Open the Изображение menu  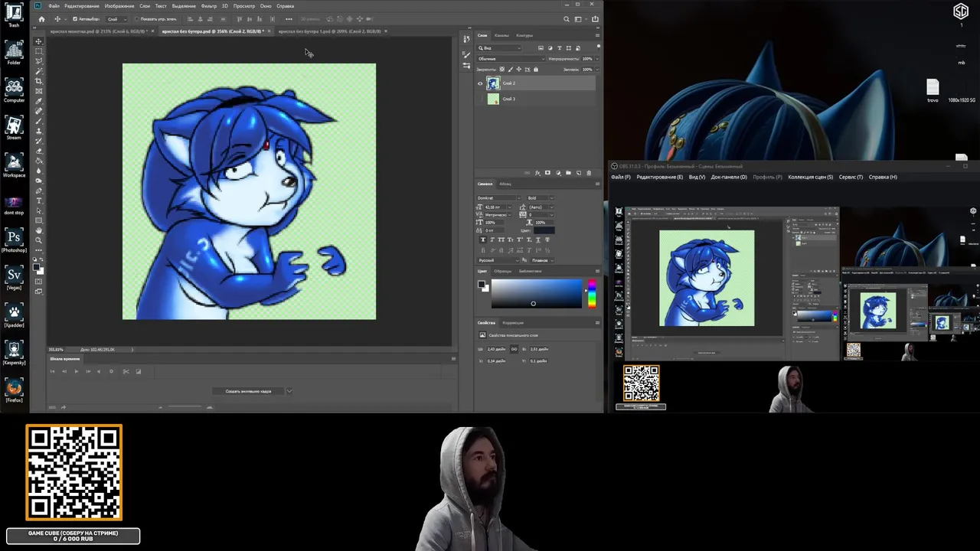pos(119,6)
